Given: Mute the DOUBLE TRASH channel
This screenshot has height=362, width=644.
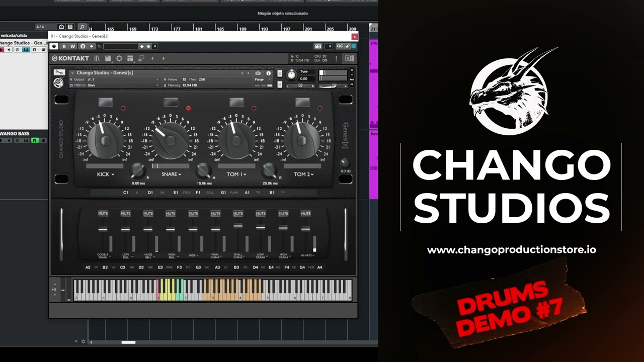Looking at the screenshot, I should point(103,213).
